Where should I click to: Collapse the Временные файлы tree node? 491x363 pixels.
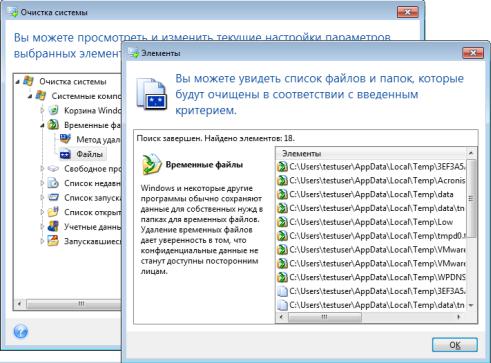click(42, 125)
